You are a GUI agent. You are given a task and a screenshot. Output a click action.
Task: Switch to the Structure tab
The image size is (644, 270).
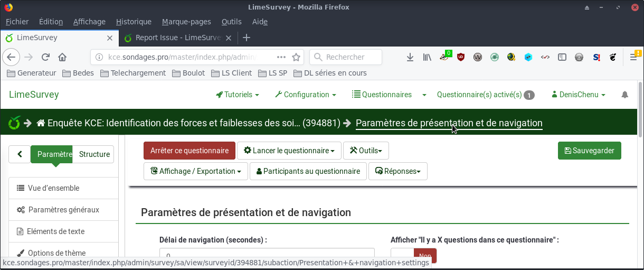pos(94,154)
